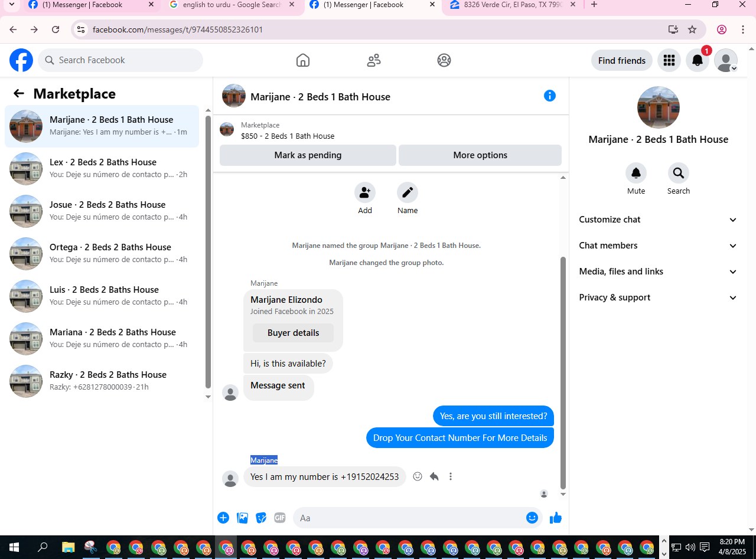
Task: Open the Windows Start menu
Action: coord(14,547)
